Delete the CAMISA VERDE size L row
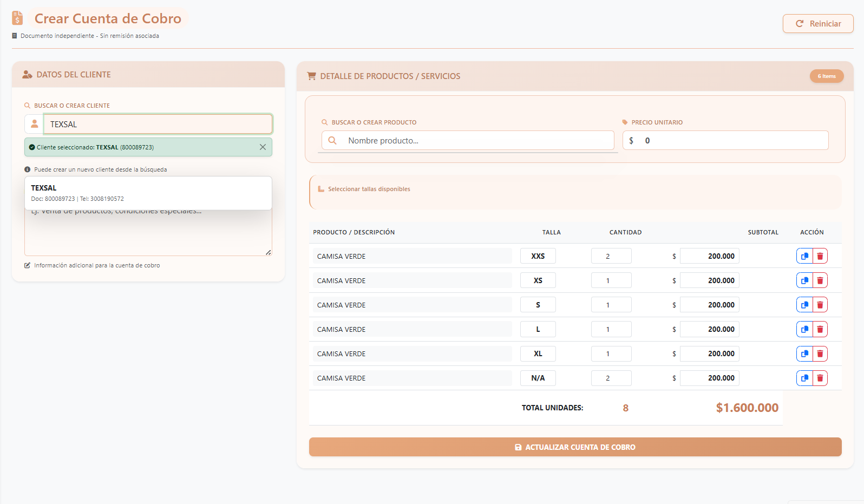The image size is (864, 504). [x=820, y=329]
